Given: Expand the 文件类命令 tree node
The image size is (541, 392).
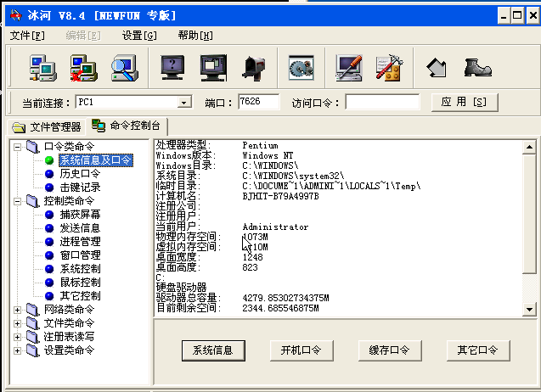Looking at the screenshot, I should tap(17, 323).
